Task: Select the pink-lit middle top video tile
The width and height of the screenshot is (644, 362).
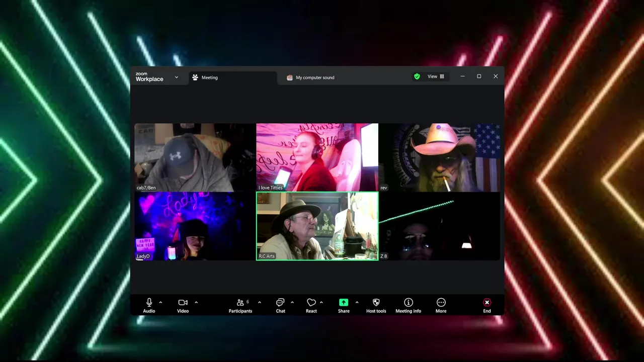Action: (x=317, y=157)
